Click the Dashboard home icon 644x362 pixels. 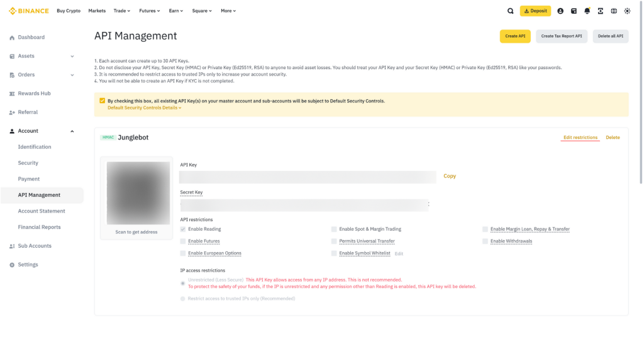[12, 38]
